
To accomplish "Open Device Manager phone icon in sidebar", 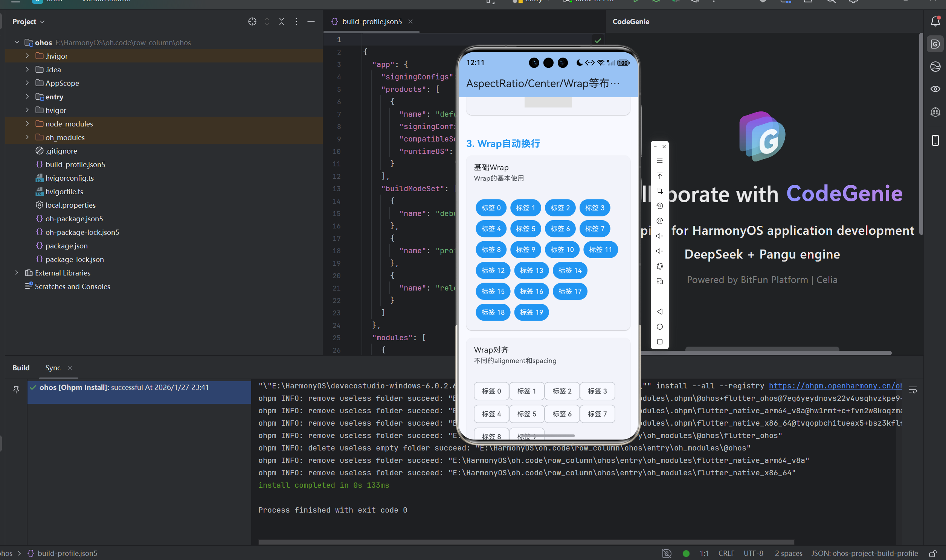I will tap(935, 140).
